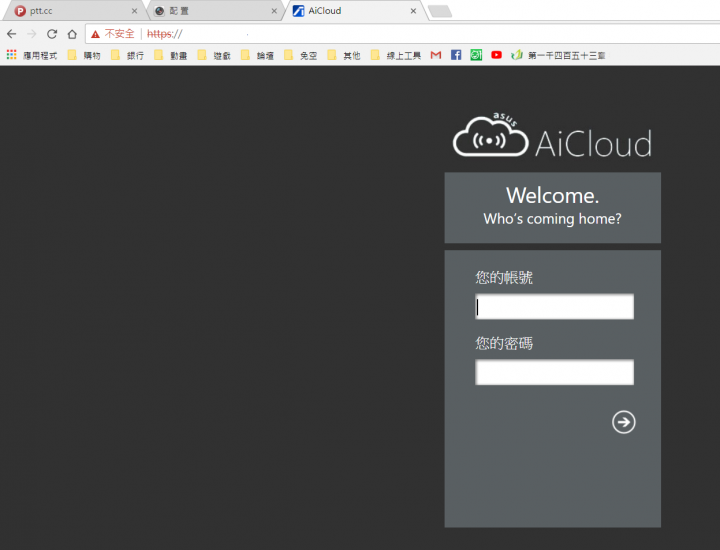Close the AiCloud tab
The width and height of the screenshot is (720, 550).
(413, 11)
